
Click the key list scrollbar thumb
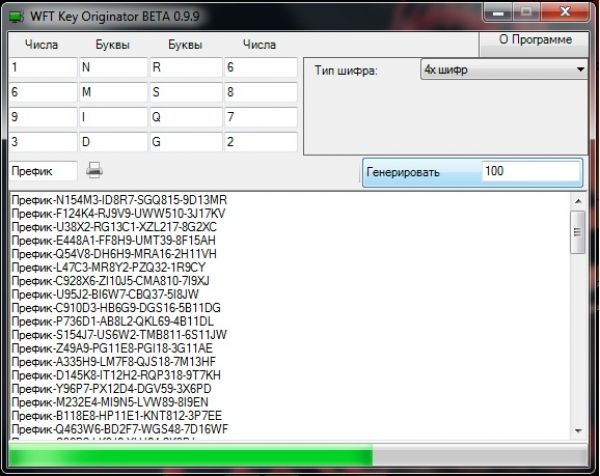tap(577, 232)
